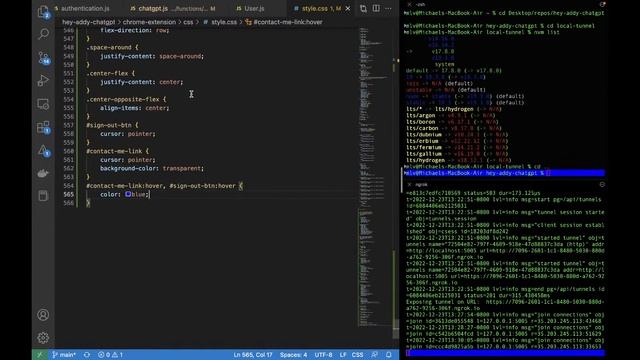
Task: Click '.center-opposite-flex {' on line 554
Action: [x=126, y=99]
